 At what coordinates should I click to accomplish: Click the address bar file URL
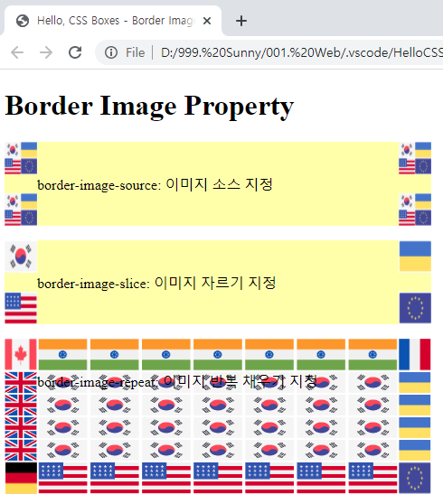click(302, 52)
